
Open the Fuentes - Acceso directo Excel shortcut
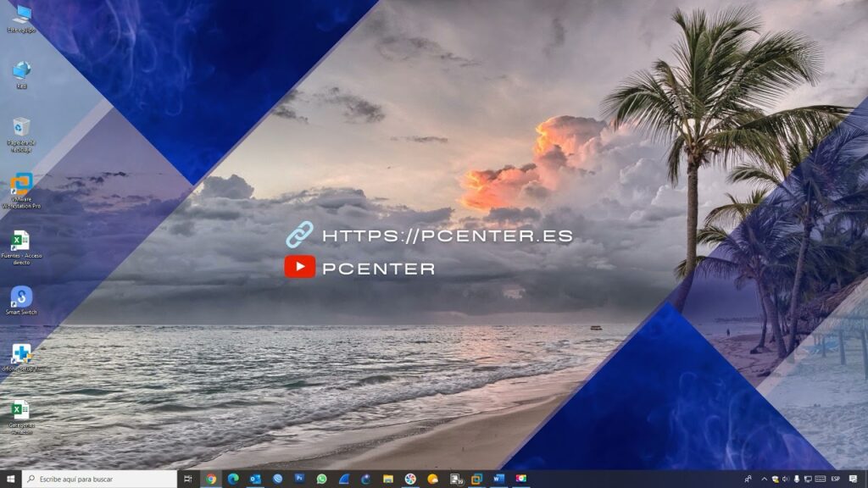point(21,241)
